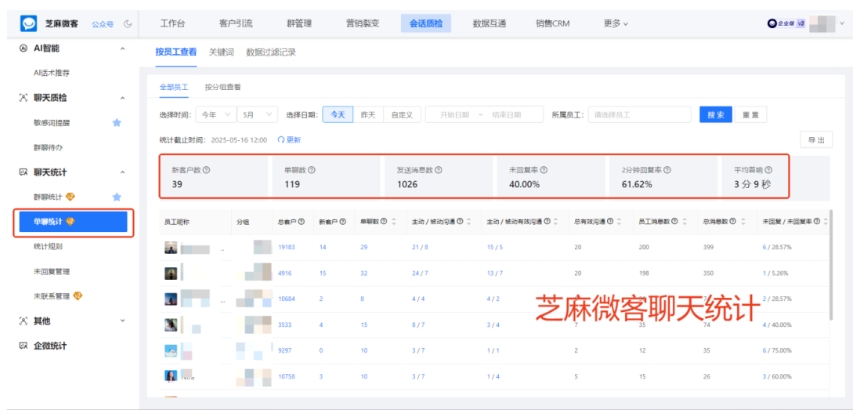
Task: Select the 昨天 date option
Action: point(367,115)
